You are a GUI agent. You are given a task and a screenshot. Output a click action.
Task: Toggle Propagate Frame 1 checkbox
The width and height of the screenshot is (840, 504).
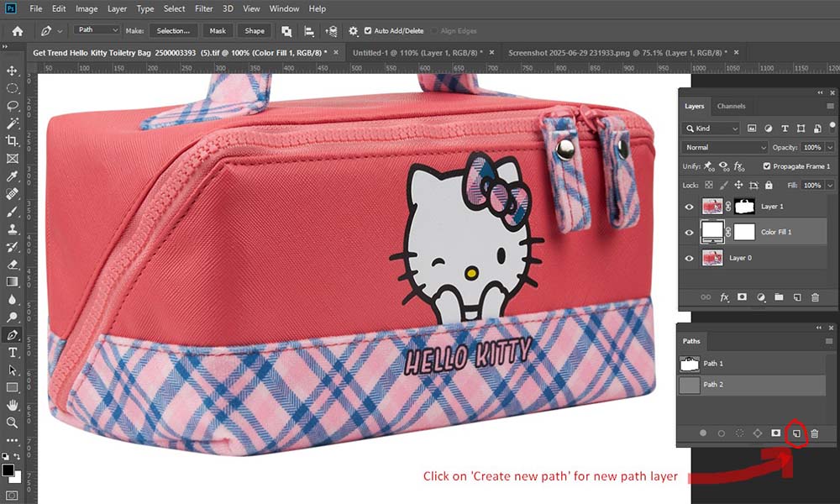click(x=767, y=166)
